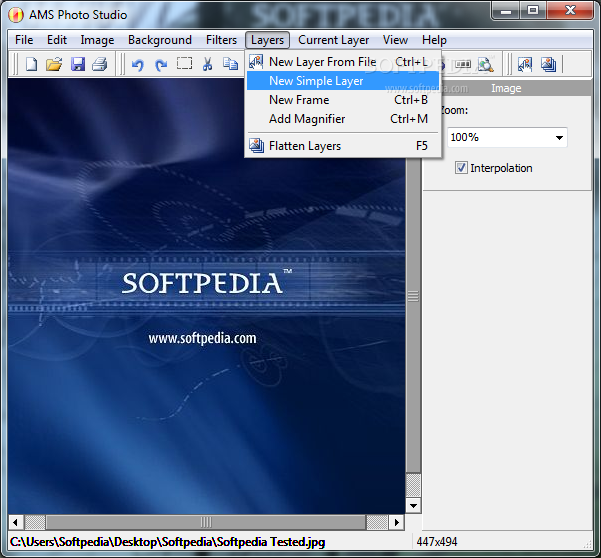This screenshot has height=558, width=601.
Task: Copy using the toolbar copy icon
Action: [x=230, y=64]
